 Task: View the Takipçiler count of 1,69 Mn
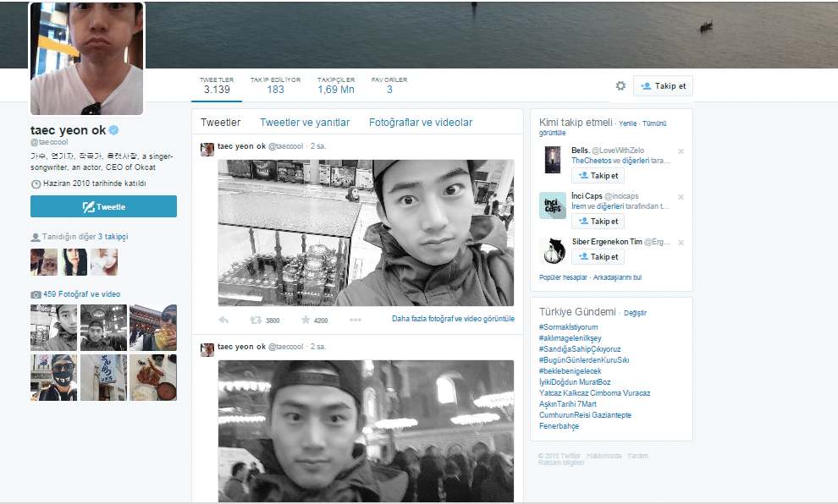click(336, 85)
